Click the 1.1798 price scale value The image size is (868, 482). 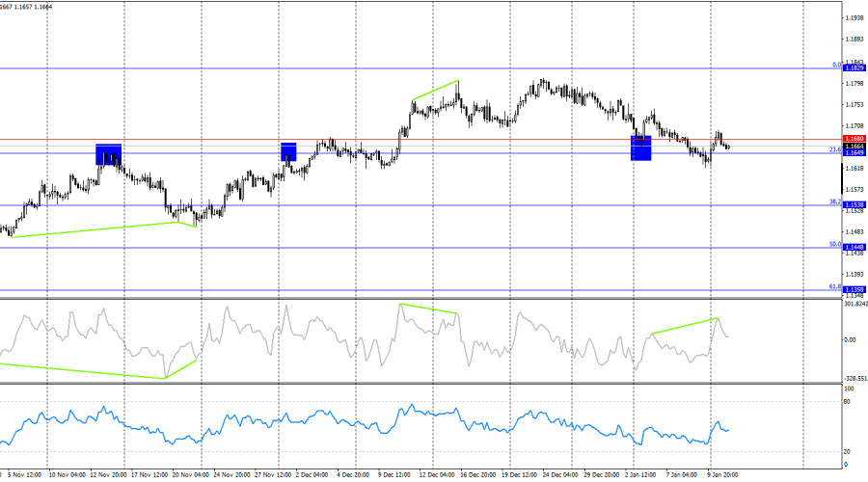pos(854,84)
